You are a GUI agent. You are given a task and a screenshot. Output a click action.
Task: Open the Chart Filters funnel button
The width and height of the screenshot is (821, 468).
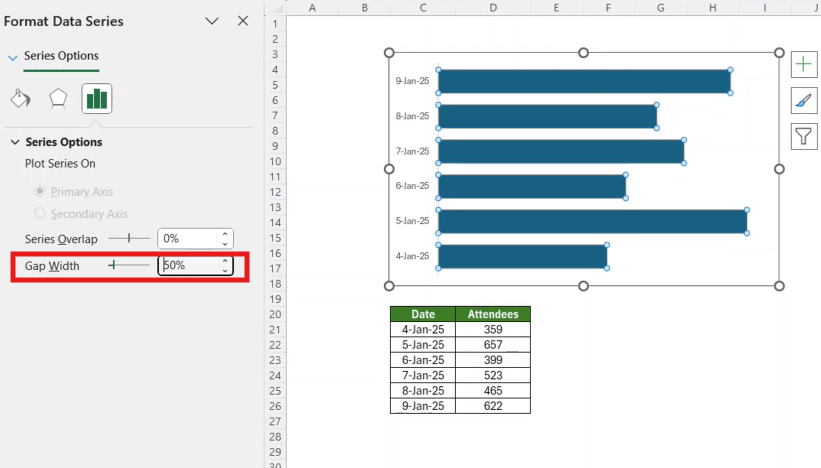pyautogui.click(x=804, y=136)
